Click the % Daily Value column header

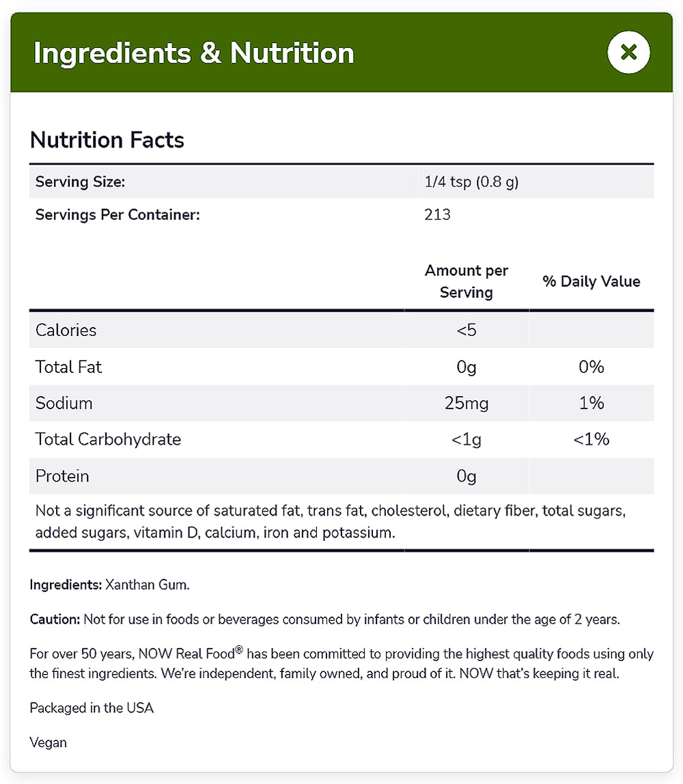tap(591, 281)
